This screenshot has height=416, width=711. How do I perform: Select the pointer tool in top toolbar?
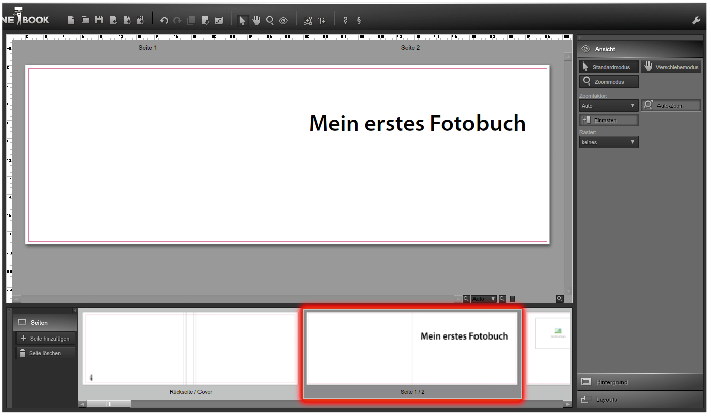coord(242,20)
